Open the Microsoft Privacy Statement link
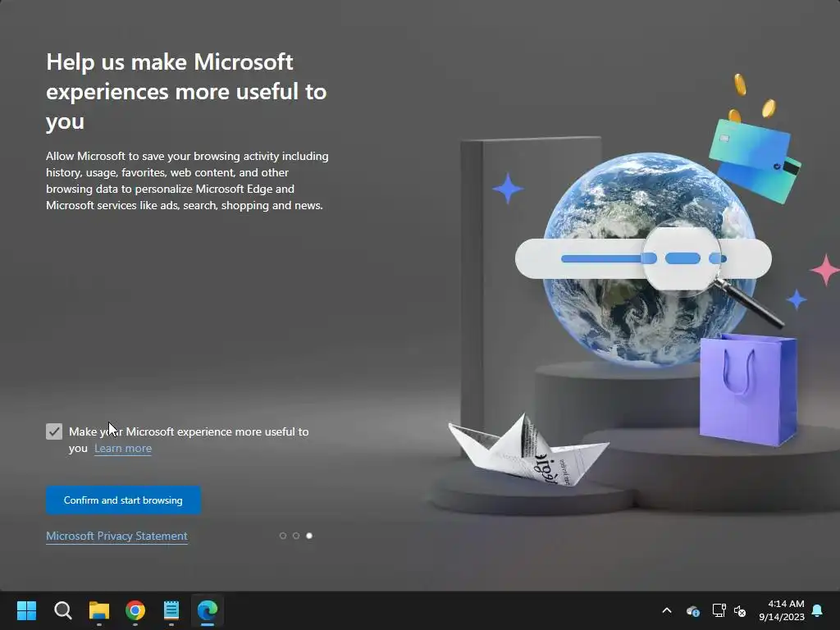Image resolution: width=840 pixels, height=630 pixels. (116, 536)
